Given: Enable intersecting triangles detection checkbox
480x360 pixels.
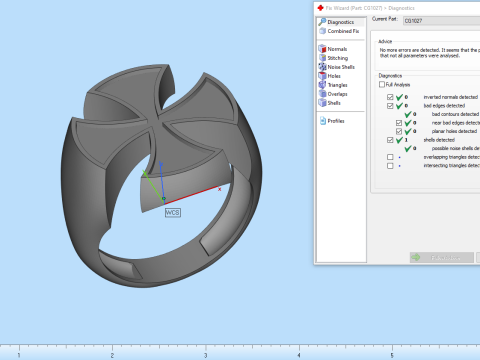Looking at the screenshot, I should pos(390,166).
